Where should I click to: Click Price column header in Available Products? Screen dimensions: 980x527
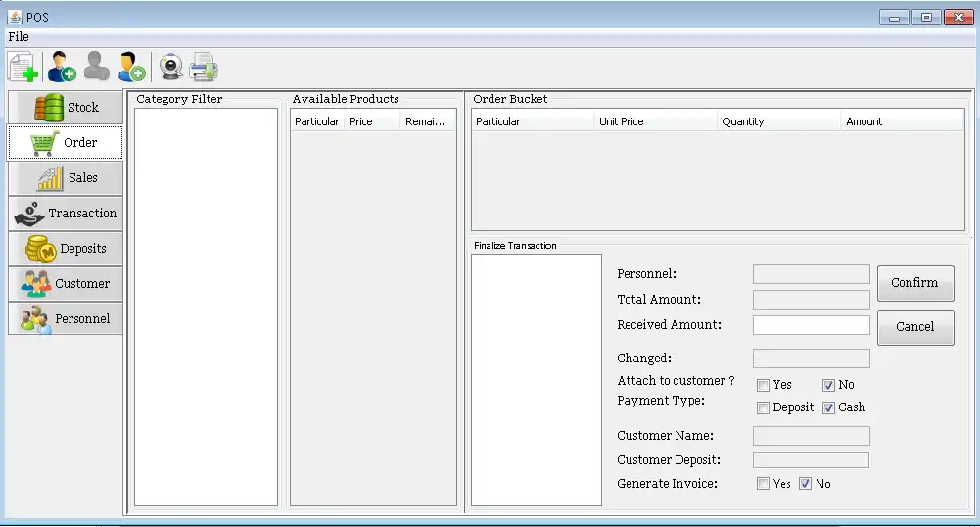pos(372,121)
